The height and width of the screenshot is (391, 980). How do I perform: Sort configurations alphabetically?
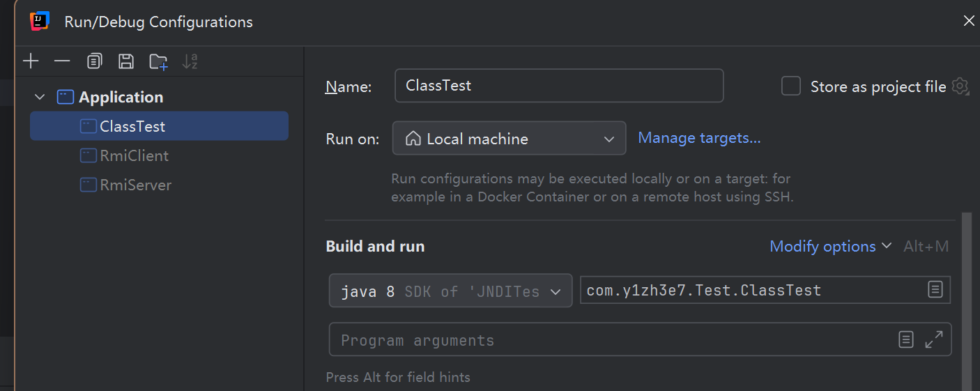tap(190, 61)
